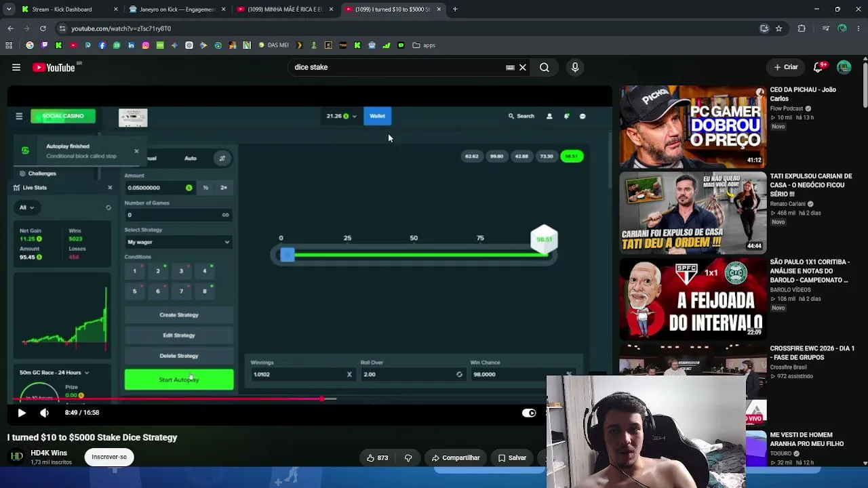Switch to the Auto betting tab
The width and height of the screenshot is (868, 488).
pyautogui.click(x=191, y=159)
